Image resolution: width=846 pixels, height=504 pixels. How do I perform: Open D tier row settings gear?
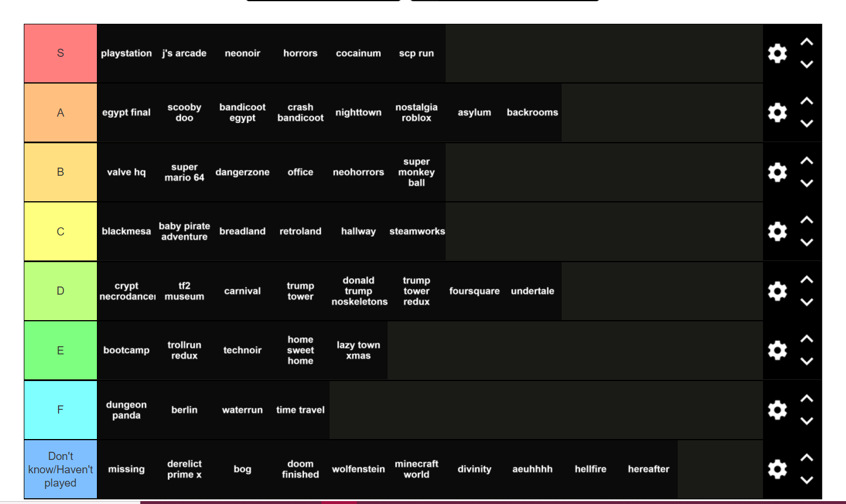pos(777,291)
